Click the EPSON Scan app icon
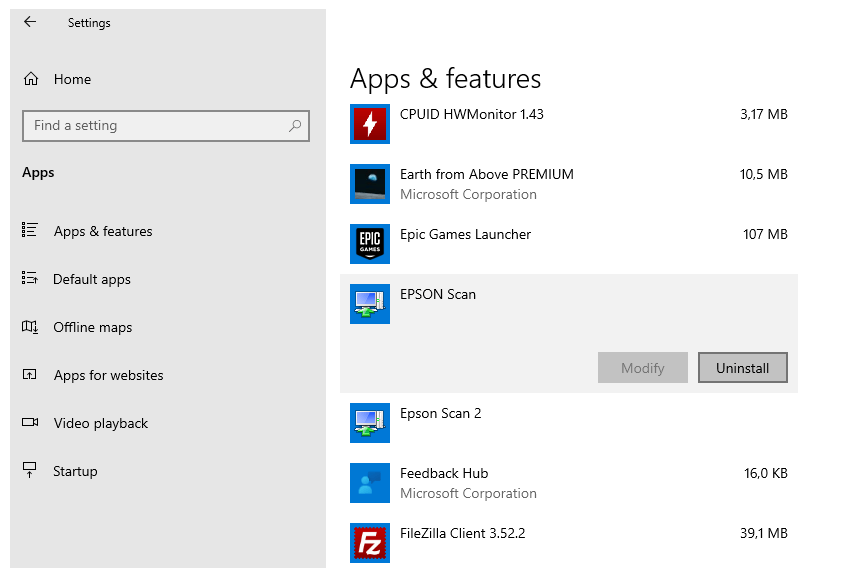Viewport: 868px width, 575px height. point(370,304)
